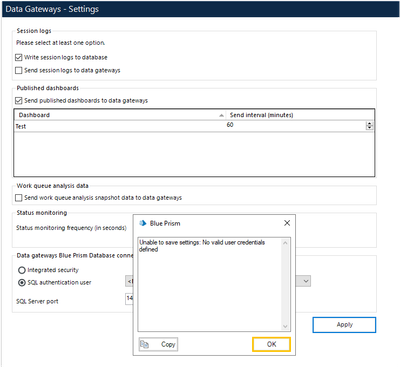Enable Send session logs to data gateways
This screenshot has height=367, width=400.
[19, 70]
